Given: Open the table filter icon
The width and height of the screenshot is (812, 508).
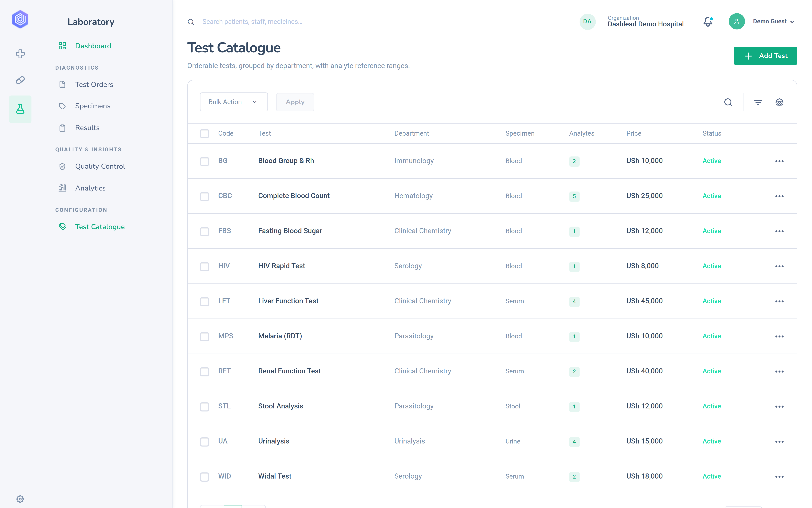Looking at the screenshot, I should pos(758,102).
